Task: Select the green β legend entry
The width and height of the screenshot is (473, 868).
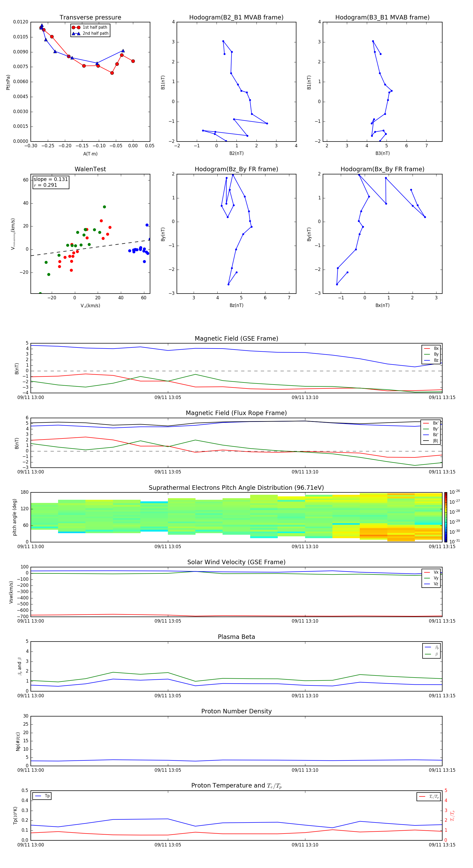Action: point(432,654)
